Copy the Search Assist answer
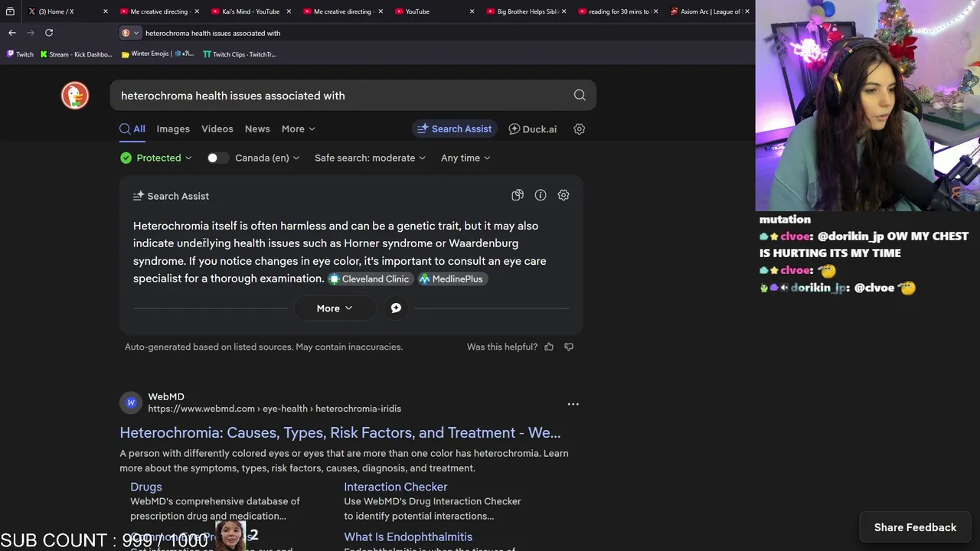This screenshot has height=551, width=980. (x=518, y=196)
